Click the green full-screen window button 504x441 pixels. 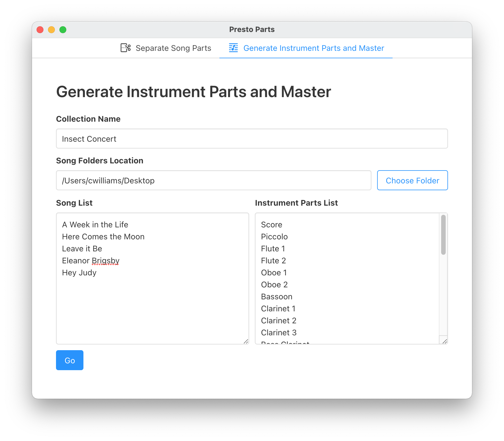click(x=63, y=30)
